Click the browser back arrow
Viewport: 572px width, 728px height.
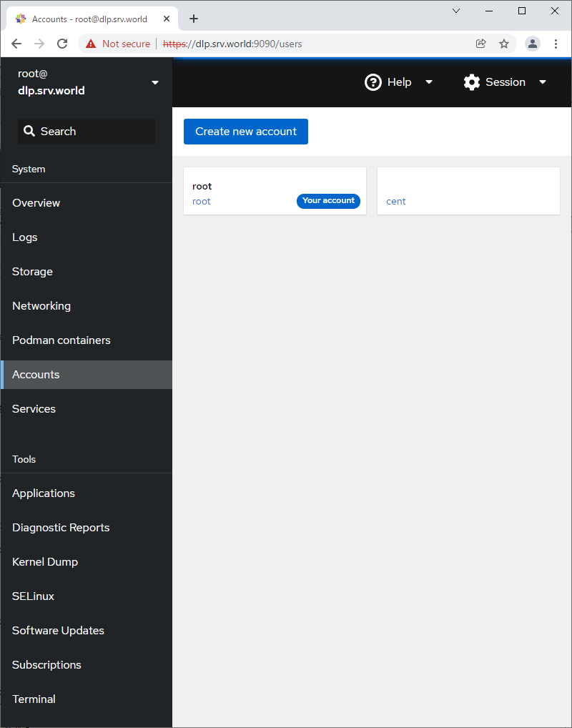pyautogui.click(x=16, y=44)
